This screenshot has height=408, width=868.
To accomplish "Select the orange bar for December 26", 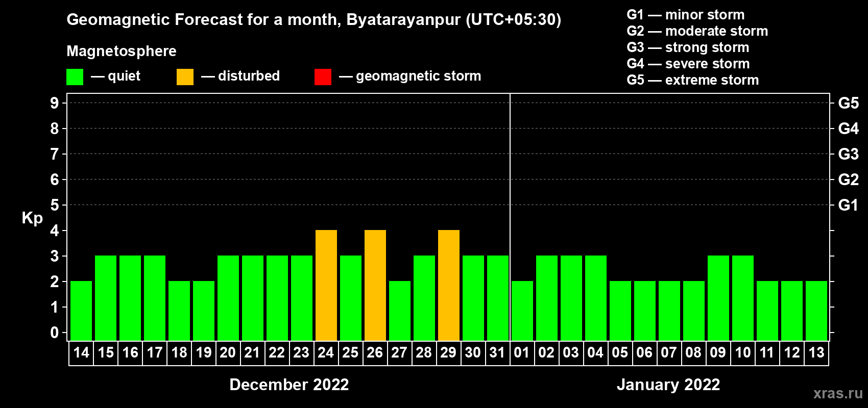I will pyautogui.click(x=375, y=285).
